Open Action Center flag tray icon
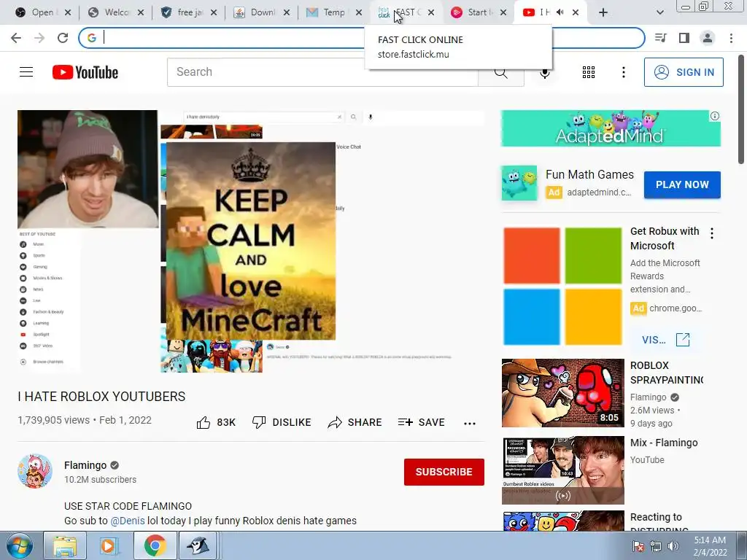Image resolution: width=747 pixels, height=560 pixels. (x=638, y=546)
